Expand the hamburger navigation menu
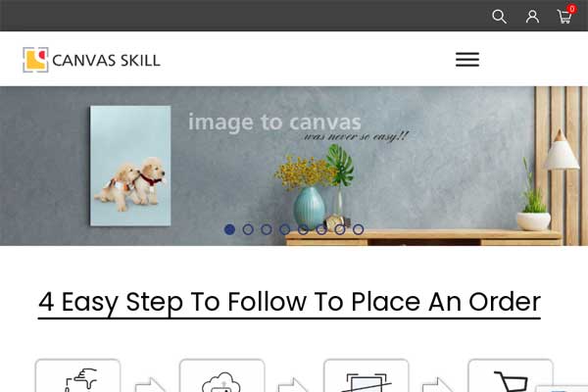Screen dimensions: 588x392 click(467, 59)
